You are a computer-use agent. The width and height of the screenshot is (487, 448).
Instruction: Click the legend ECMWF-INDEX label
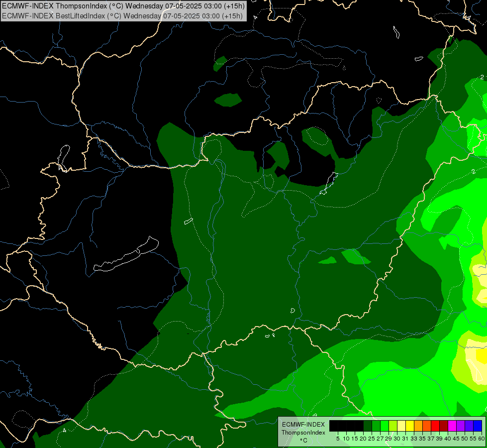(303, 425)
